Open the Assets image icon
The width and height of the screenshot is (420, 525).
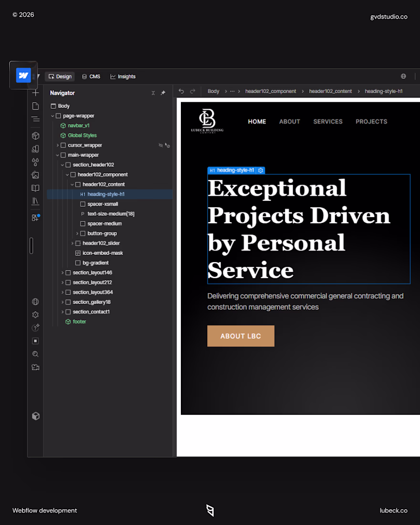(x=35, y=175)
